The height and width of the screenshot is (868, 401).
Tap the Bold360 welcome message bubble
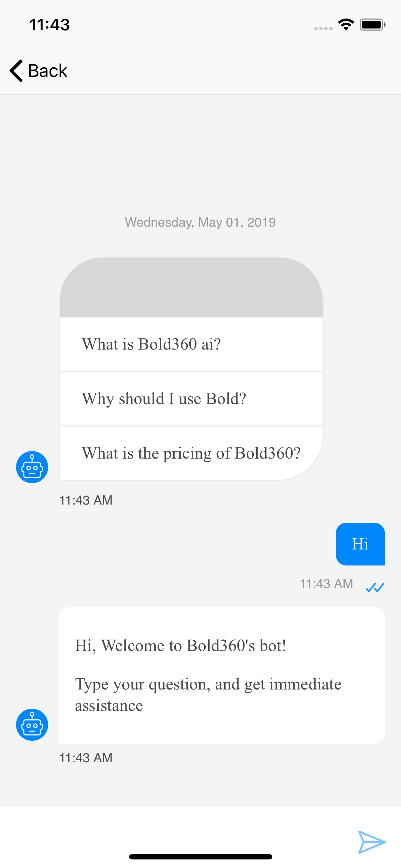221,675
